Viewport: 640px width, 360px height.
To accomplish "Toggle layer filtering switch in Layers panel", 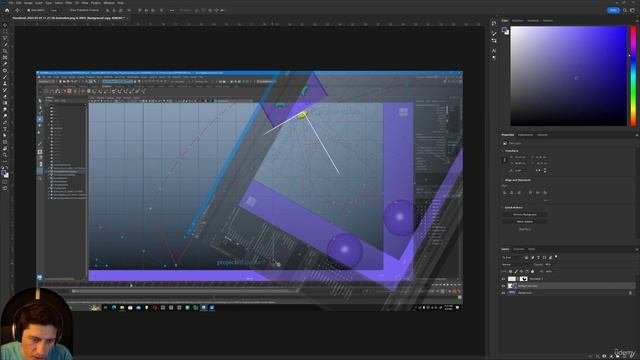I will [x=556, y=257].
